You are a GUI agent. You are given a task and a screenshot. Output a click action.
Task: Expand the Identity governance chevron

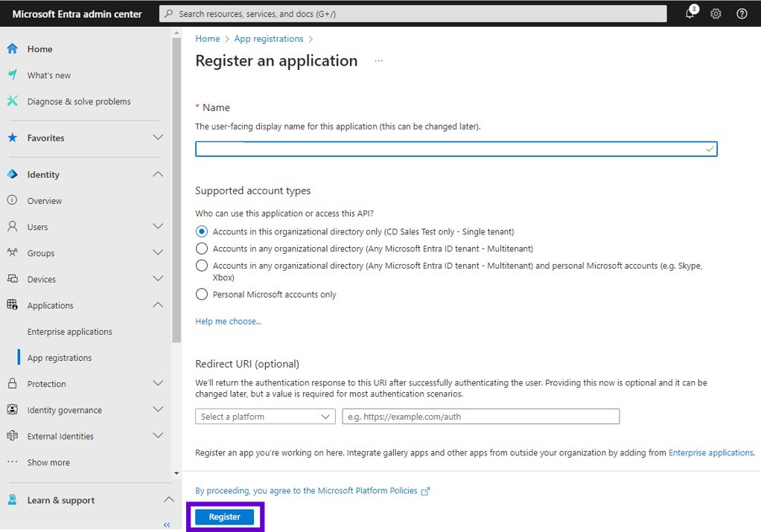pos(158,409)
